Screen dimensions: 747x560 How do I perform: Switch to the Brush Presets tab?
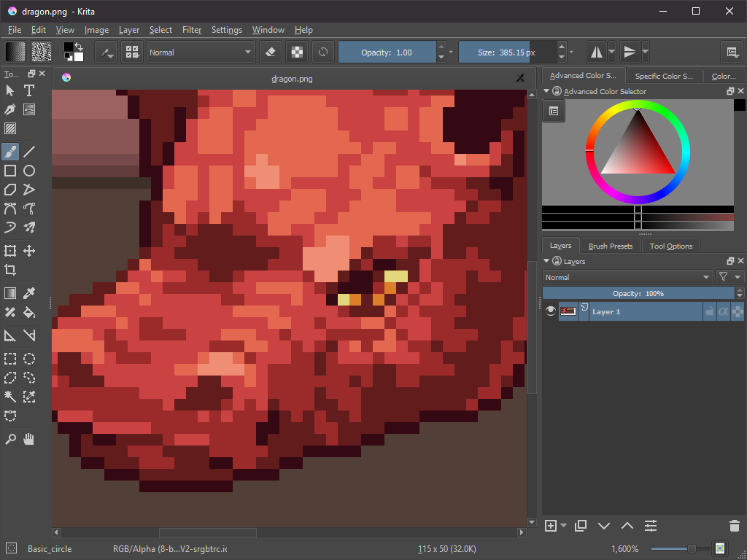pos(611,246)
